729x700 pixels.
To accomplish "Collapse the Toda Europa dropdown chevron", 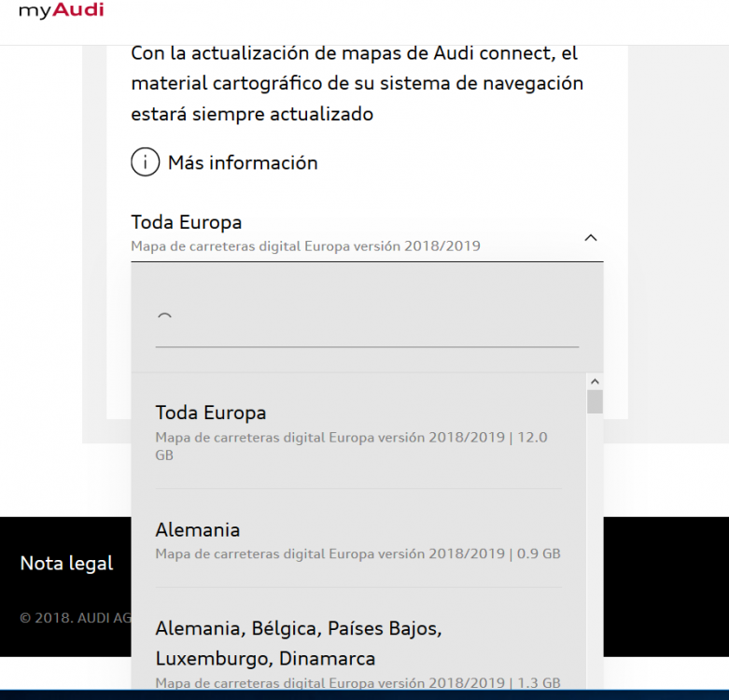I will tap(591, 238).
